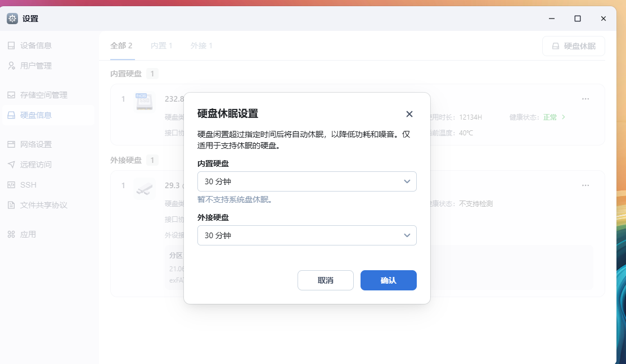Click the 硬盘信息 sidebar icon

(11, 115)
